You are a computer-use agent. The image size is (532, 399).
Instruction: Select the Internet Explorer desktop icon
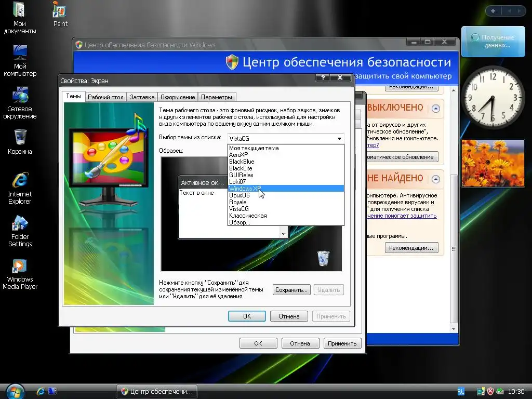[20, 188]
